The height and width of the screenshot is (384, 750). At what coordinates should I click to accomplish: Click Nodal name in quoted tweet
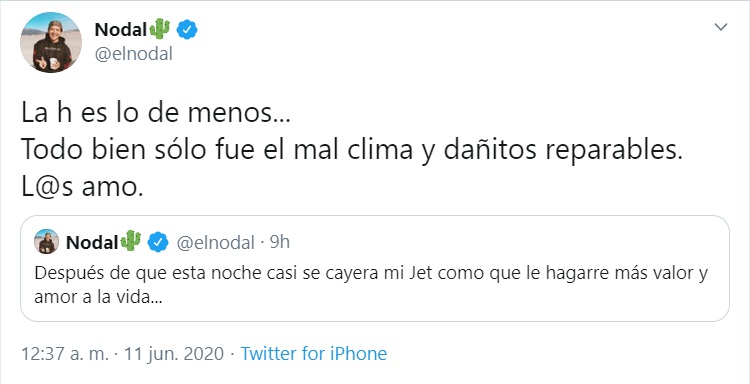[92, 243]
